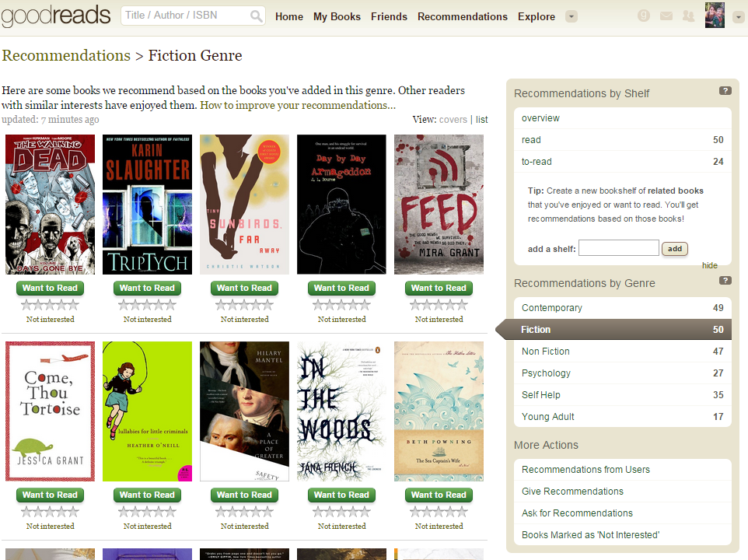The width and height of the screenshot is (748, 560).
Task: Click the profile avatar picture
Action: (715, 16)
